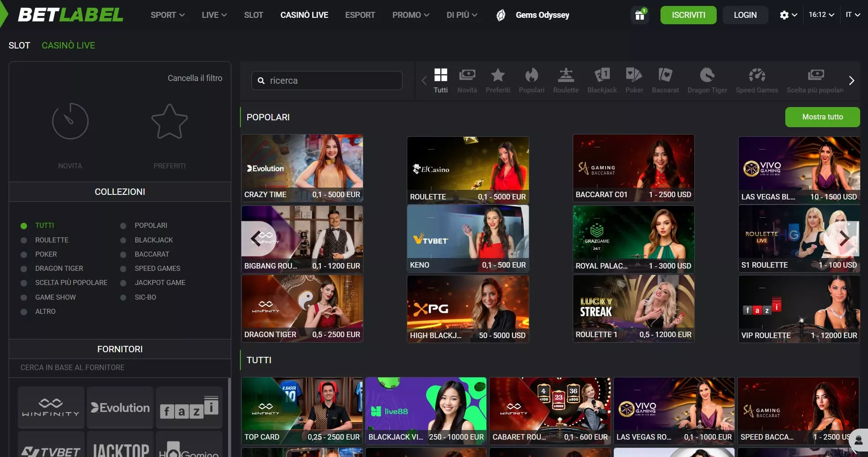The width and height of the screenshot is (868, 457).
Task: Click the Novità clock icon in filter panel
Action: 70,121
